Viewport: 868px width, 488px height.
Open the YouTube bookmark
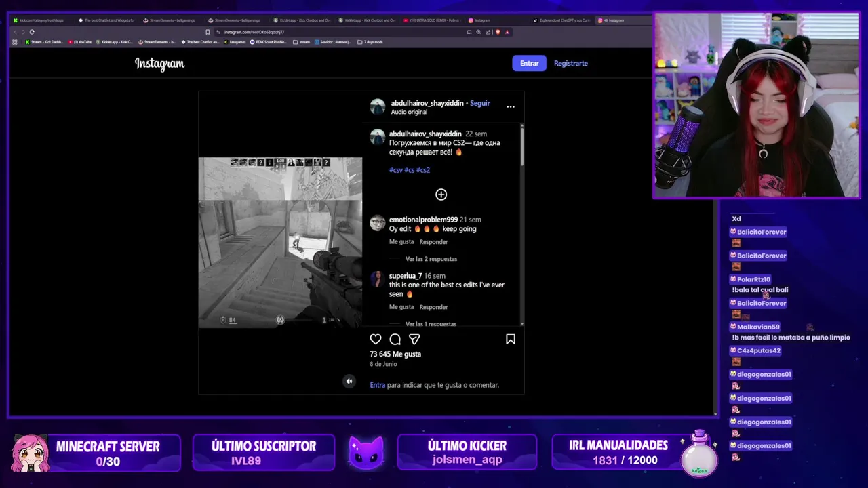(80, 42)
